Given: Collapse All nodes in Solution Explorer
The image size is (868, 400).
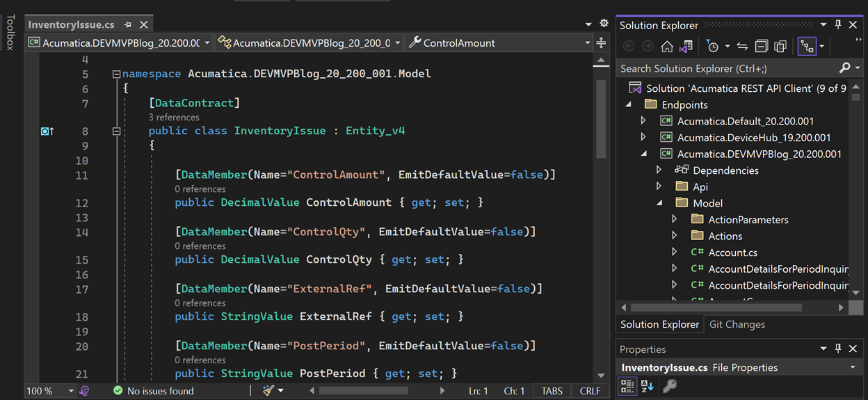Looking at the screenshot, I should point(762,47).
